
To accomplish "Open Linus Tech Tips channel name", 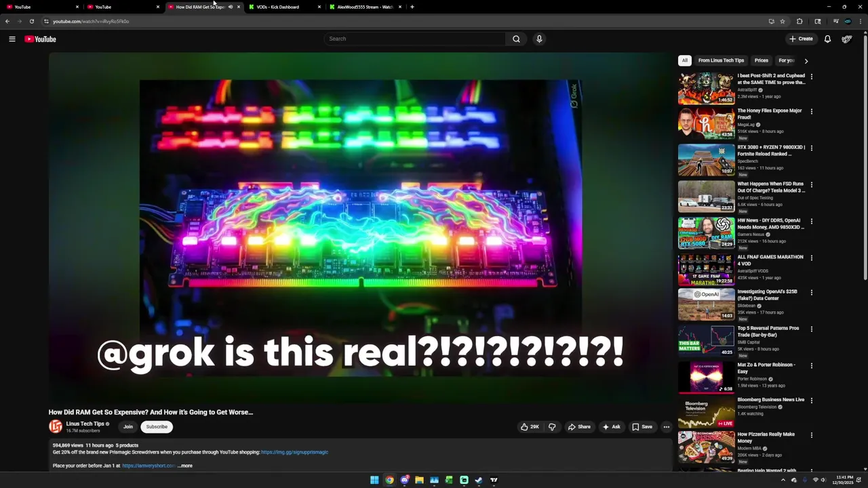I will pyautogui.click(x=85, y=424).
